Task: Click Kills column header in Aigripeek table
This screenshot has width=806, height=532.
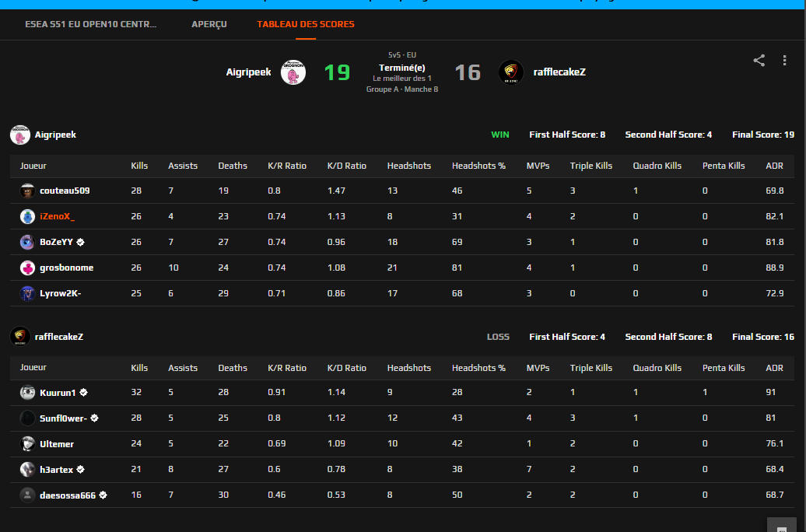Action: click(139, 166)
